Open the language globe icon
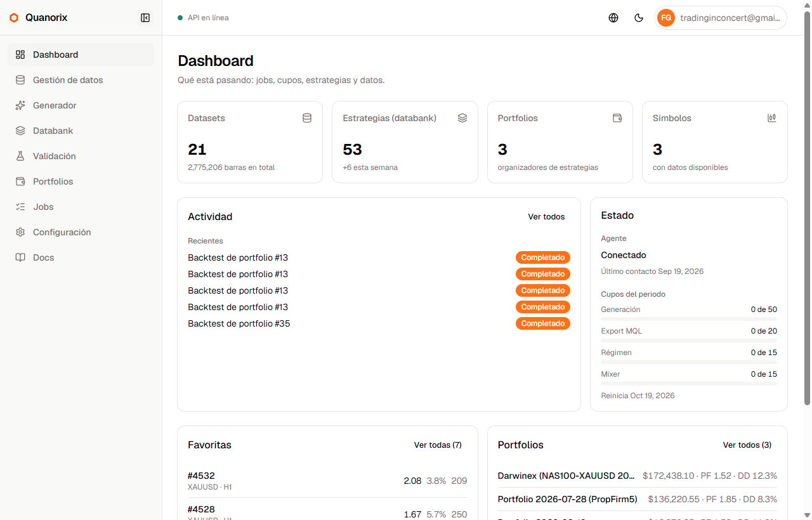812x520 pixels. [x=613, y=18]
